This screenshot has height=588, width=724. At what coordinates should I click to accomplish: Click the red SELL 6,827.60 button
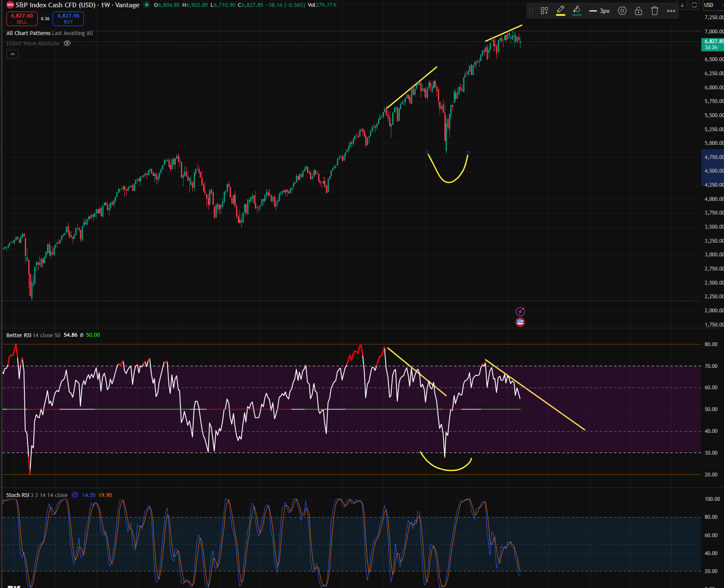point(22,18)
